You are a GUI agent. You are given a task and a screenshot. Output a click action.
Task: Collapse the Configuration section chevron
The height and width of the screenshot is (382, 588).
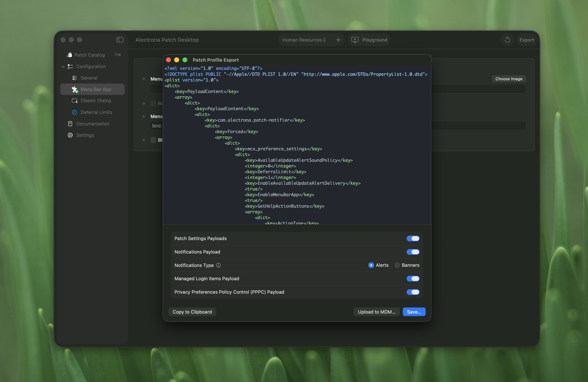point(63,66)
